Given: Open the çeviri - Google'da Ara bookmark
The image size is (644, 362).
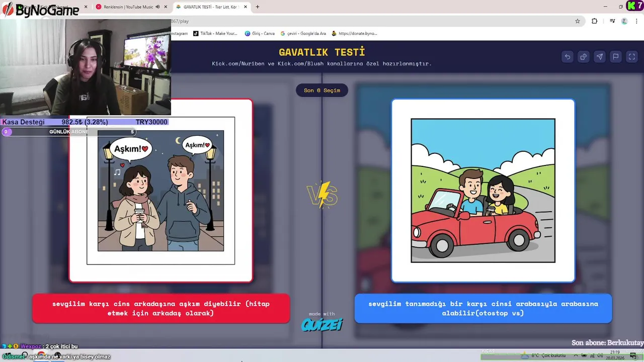Looking at the screenshot, I should click(x=303, y=34).
